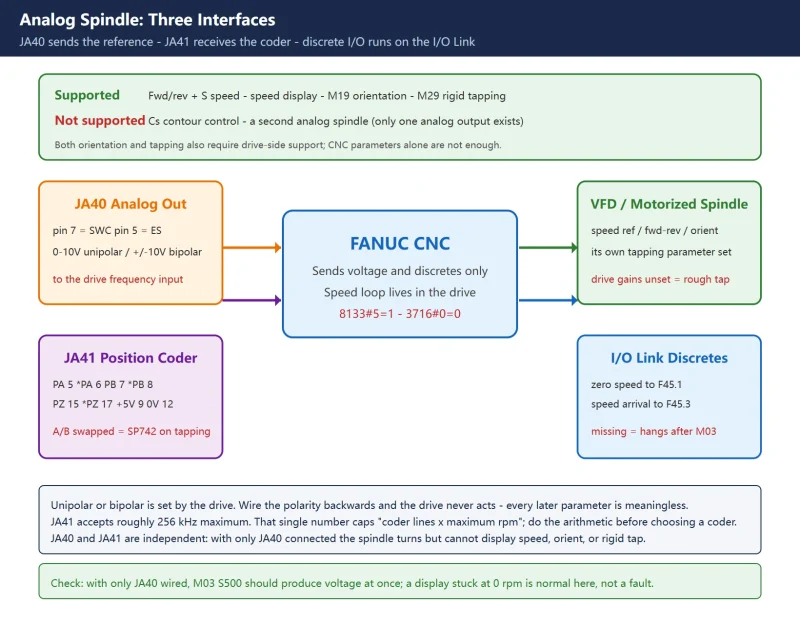Screen dimensions: 800x624
Task: Click the 'Analog Spindle: Three Interfaces' title
Action: pos(147,20)
